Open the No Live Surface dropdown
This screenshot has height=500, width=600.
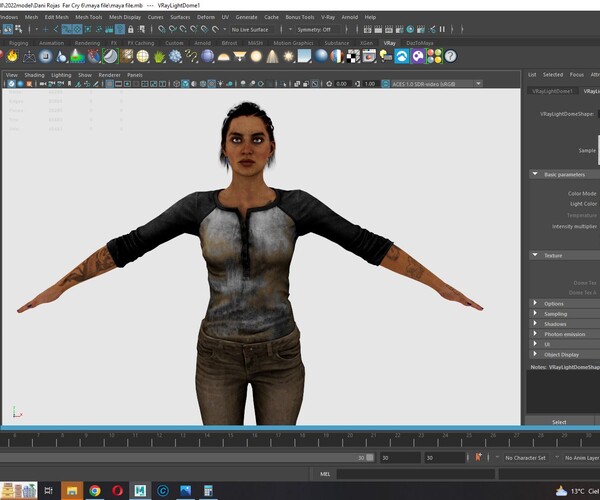[x=252, y=29]
